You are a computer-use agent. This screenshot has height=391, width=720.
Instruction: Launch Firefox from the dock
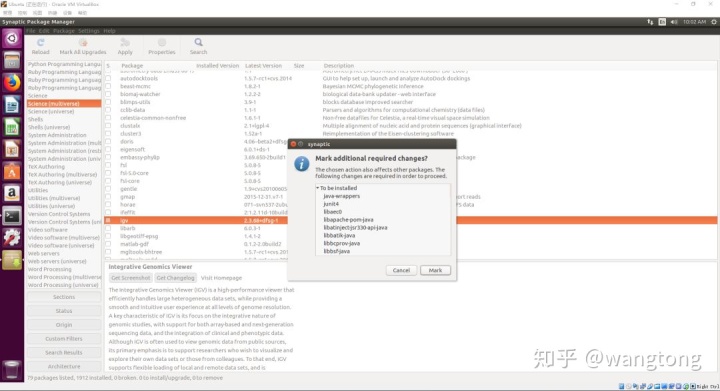[12, 83]
